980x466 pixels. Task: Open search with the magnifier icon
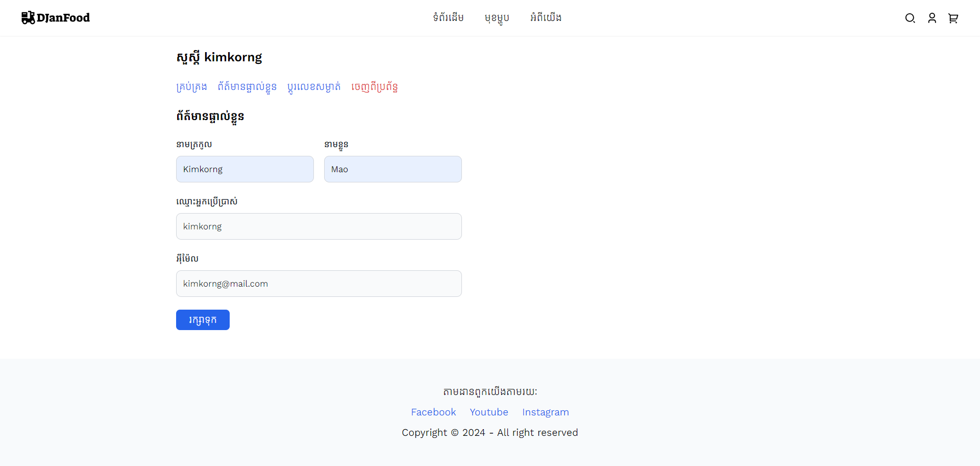tap(910, 18)
